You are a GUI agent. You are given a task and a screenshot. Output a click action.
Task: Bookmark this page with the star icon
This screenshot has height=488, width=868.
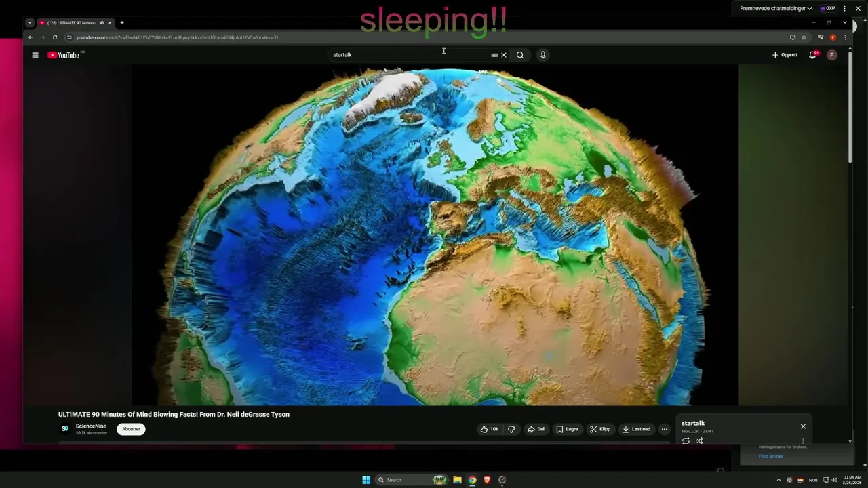(x=804, y=37)
